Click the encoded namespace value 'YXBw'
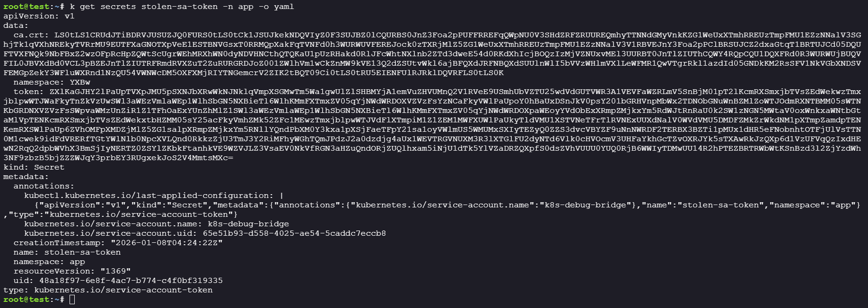Viewport: 868px width, 308px height. (x=79, y=82)
